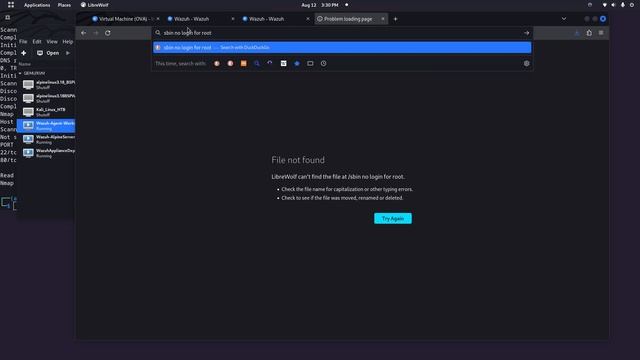Open the Edit menu in virt-manager
The width and height of the screenshot is (640, 360).
tap(37, 42)
